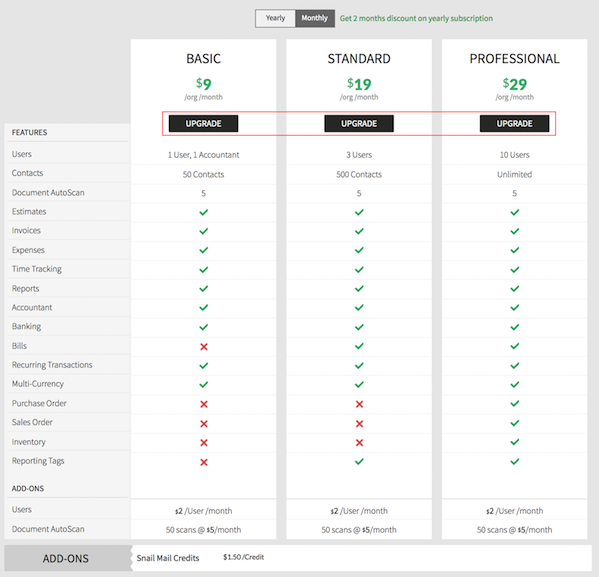This screenshot has width=599, height=577.
Task: Click Professional plan's Bills checkmark
Action: coord(515,346)
